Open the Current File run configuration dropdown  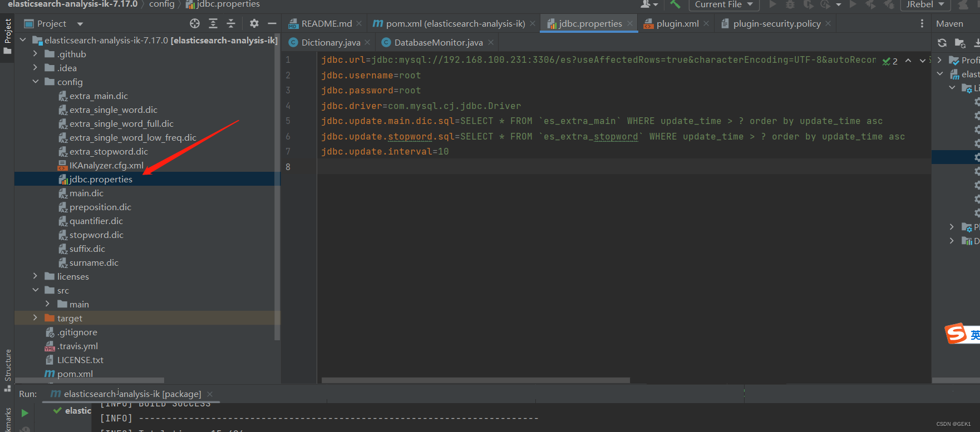coord(723,4)
